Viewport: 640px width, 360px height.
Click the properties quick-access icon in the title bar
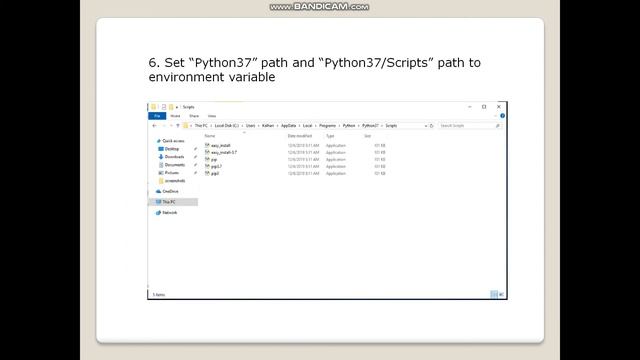[164, 107]
